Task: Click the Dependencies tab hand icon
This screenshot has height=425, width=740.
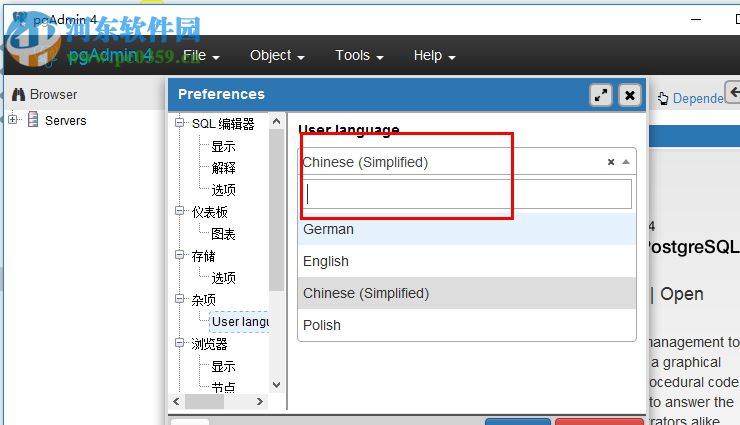Action: pyautogui.click(x=663, y=98)
